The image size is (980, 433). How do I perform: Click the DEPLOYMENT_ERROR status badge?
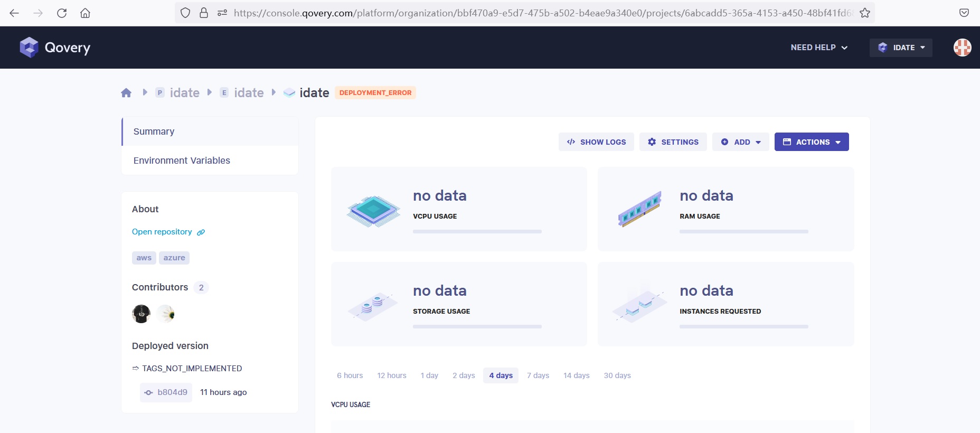375,93
